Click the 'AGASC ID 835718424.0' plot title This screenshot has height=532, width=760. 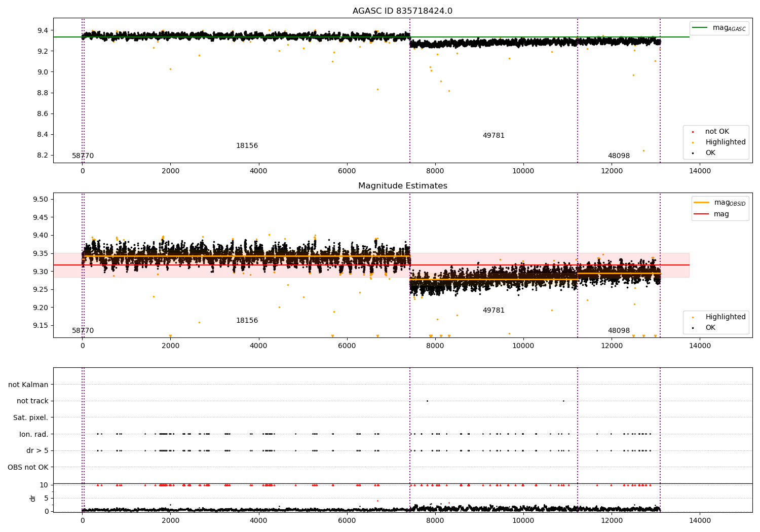coord(402,11)
